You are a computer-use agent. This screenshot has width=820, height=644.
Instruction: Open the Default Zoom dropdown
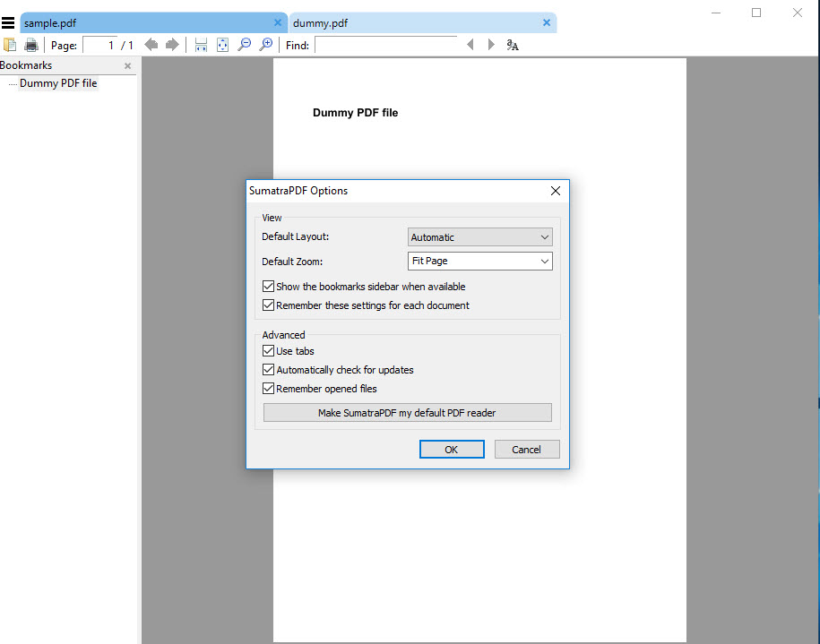479,261
